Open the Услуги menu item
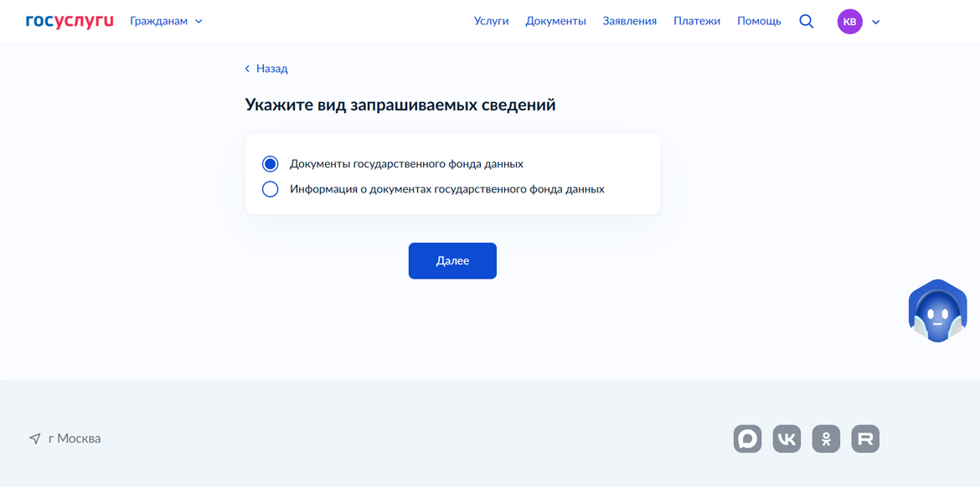 (x=491, y=21)
